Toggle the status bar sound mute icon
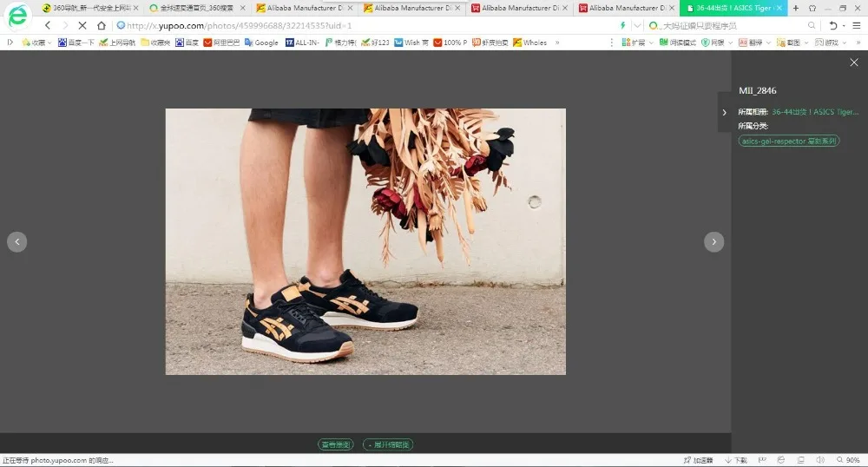This screenshot has height=467, width=868. click(820, 460)
